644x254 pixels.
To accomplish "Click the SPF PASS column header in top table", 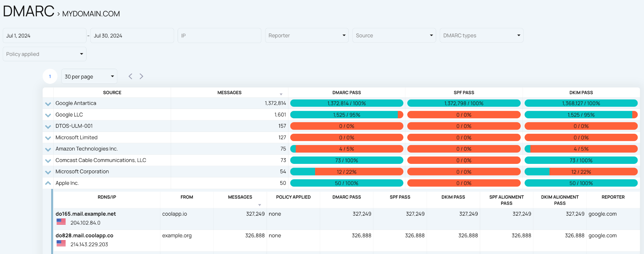I will click(x=464, y=93).
